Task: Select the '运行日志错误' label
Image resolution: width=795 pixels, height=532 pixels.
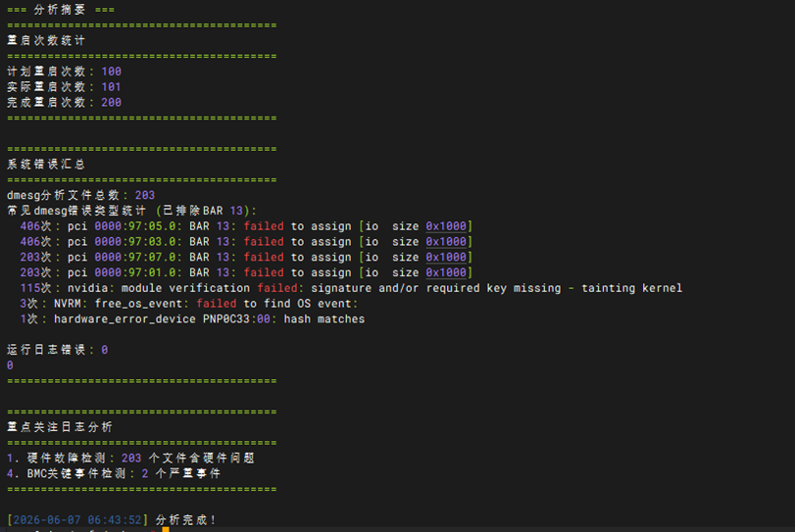Action: pyautogui.click(x=46, y=350)
